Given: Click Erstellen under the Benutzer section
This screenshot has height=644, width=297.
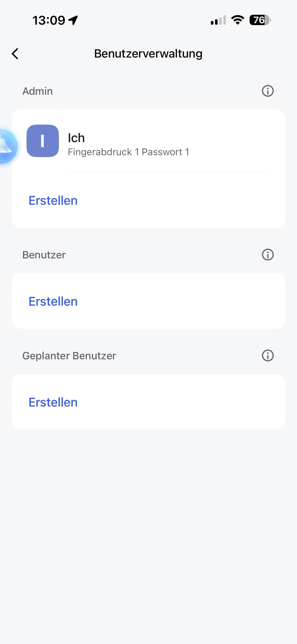Looking at the screenshot, I should [x=53, y=301].
